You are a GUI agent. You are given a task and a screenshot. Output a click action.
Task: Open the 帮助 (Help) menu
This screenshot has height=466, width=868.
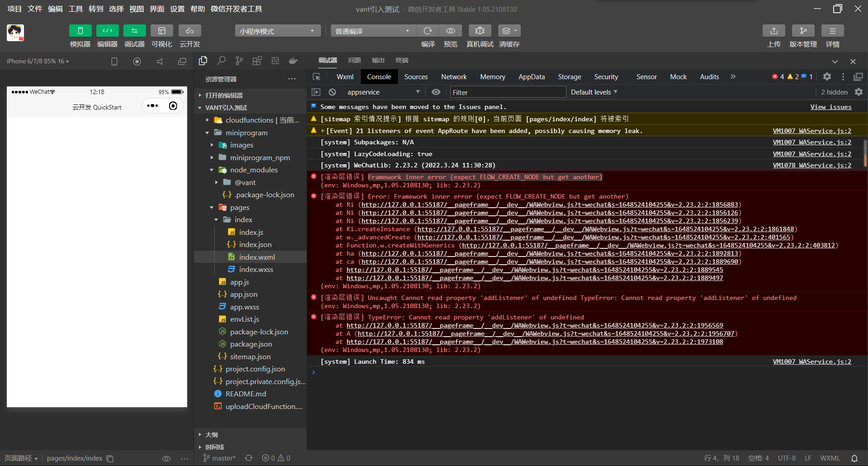pyautogui.click(x=198, y=9)
